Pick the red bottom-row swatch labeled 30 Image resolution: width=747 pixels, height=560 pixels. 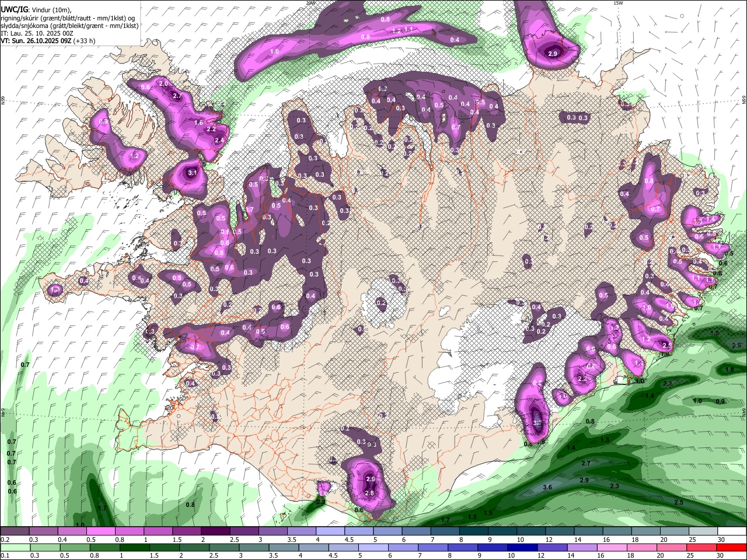(732, 547)
